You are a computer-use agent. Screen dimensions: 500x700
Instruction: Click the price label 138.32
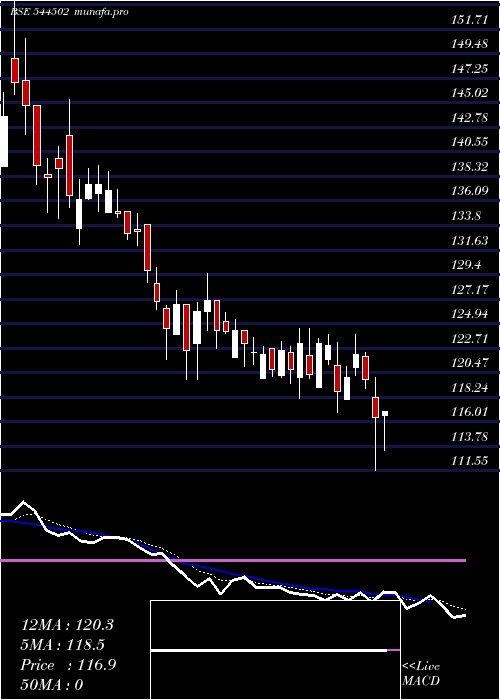point(470,167)
